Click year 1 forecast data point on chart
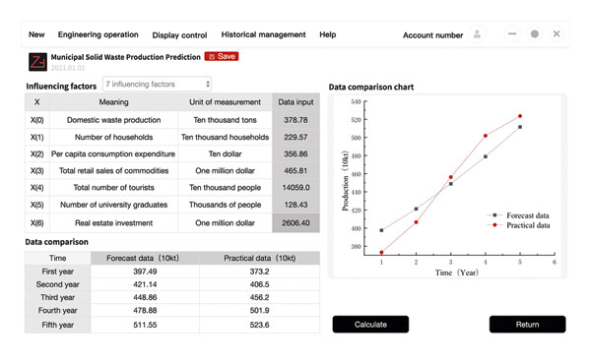The image size is (591, 364). 381,230
